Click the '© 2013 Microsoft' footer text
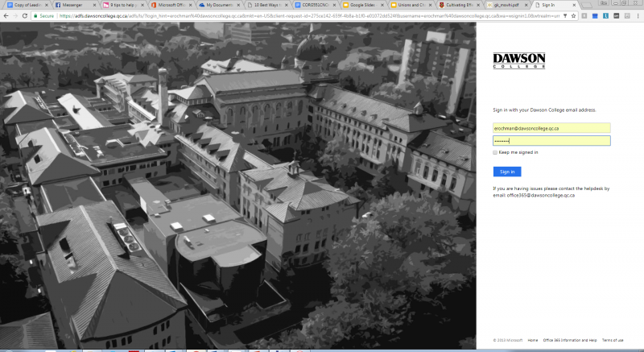644x352 pixels. click(x=508, y=340)
